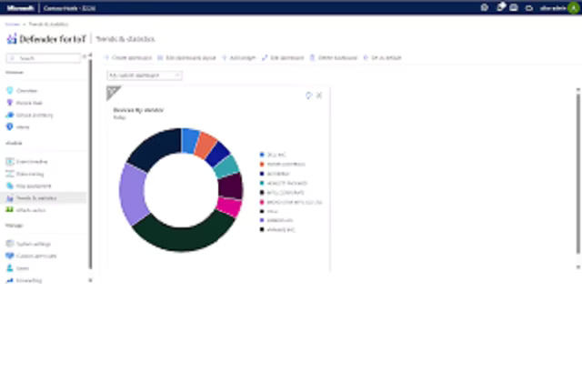Open Data mining in the sidebar
Viewport: 582px width, 392px height.
[x=25, y=174]
